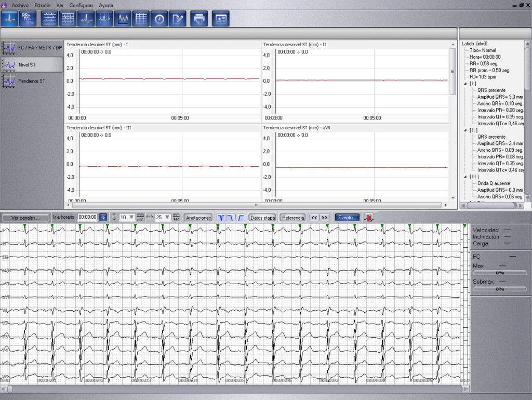The image size is (532, 400).
Task: Click the horizontal speed arrow icon
Action: click(x=150, y=217)
